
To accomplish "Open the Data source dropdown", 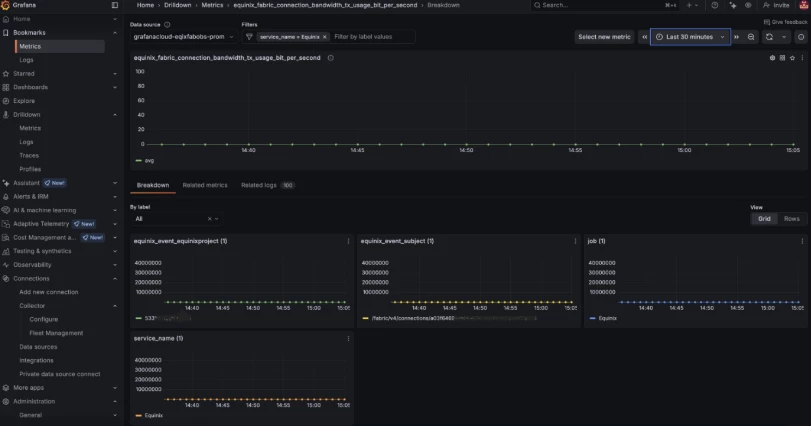I will click(183, 37).
